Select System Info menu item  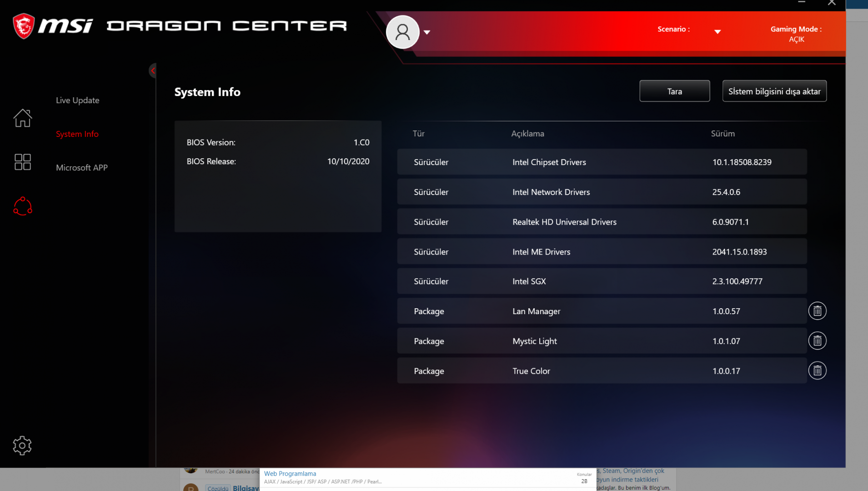pos(77,134)
